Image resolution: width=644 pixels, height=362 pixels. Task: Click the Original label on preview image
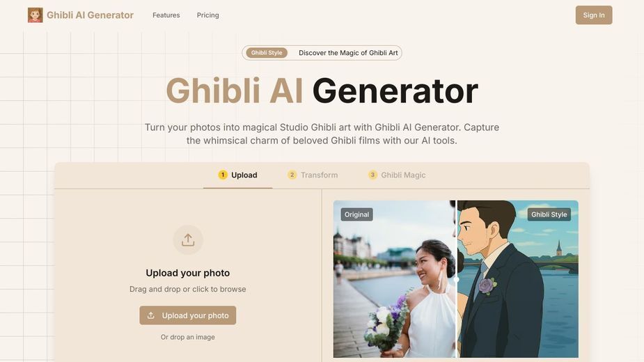point(357,214)
